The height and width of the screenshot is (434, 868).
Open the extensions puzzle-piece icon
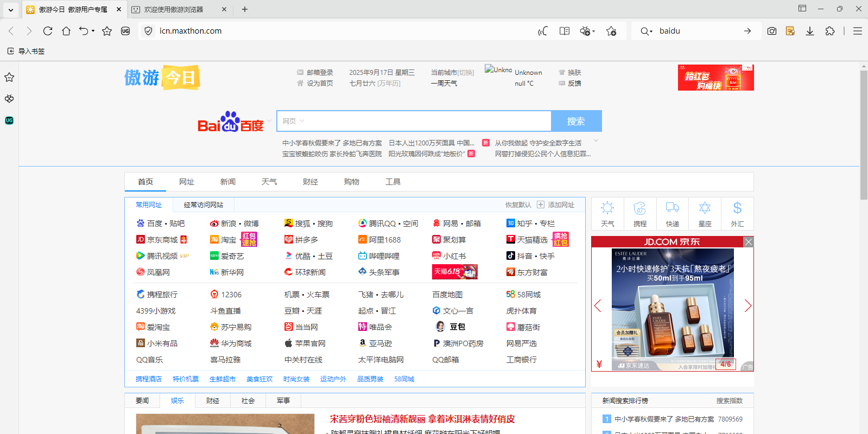click(829, 31)
